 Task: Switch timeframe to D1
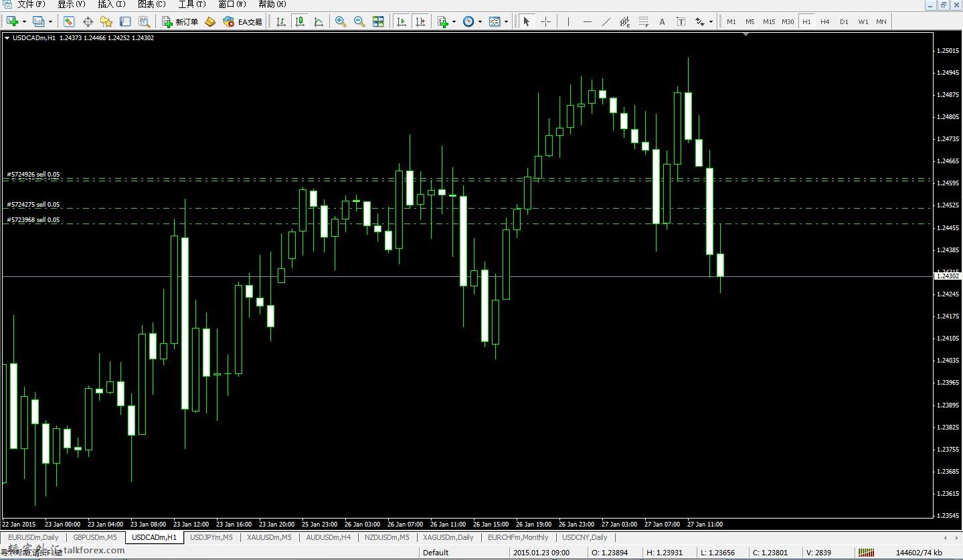point(844,21)
